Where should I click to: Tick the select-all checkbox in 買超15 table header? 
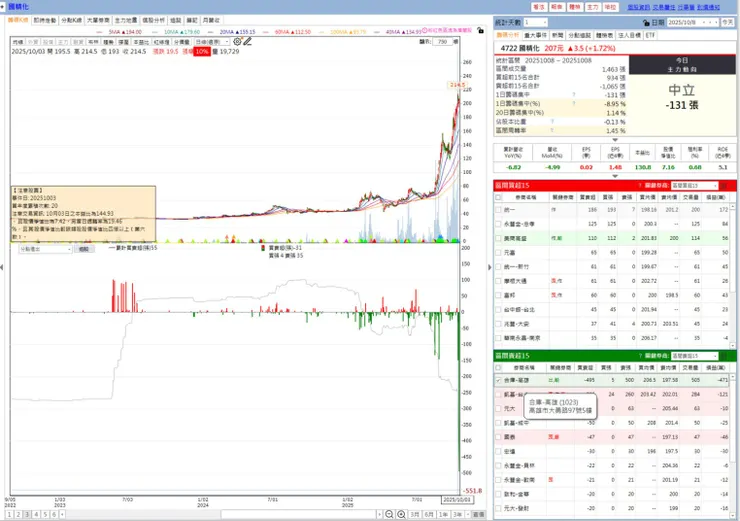click(x=498, y=197)
